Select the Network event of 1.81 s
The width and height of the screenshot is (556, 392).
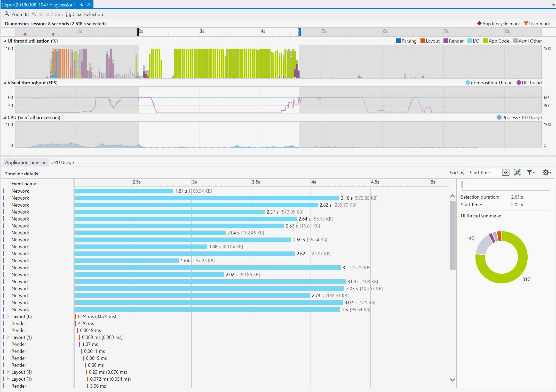[x=124, y=191]
